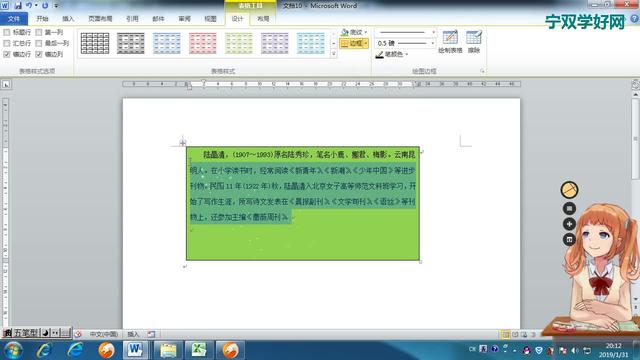Redo using the quick access toolbar
The image size is (640, 360).
point(45,5)
